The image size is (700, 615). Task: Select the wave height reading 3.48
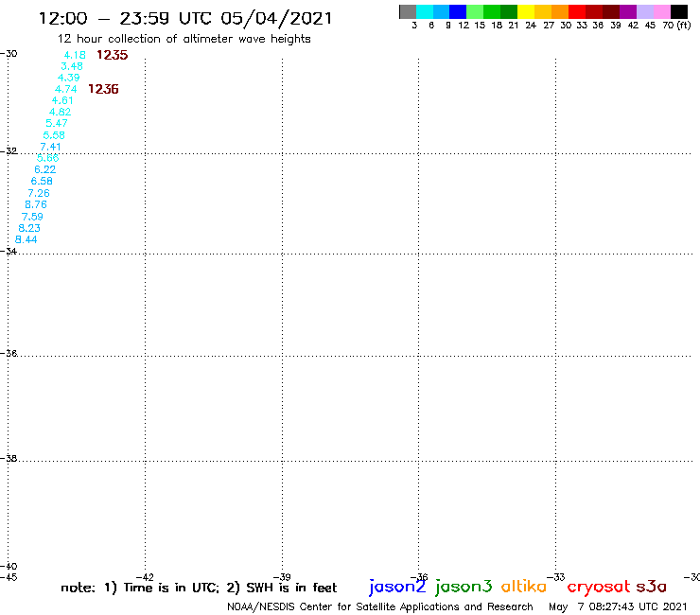tap(72, 66)
